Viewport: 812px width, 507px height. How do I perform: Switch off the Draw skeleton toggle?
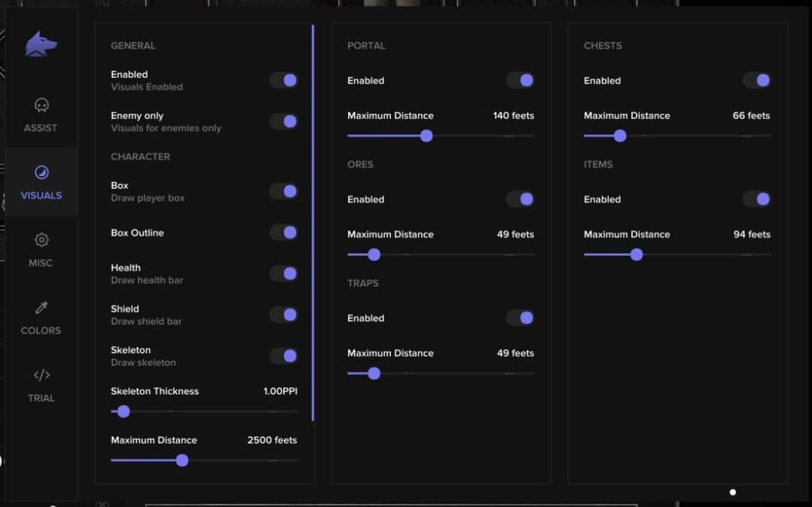point(284,356)
